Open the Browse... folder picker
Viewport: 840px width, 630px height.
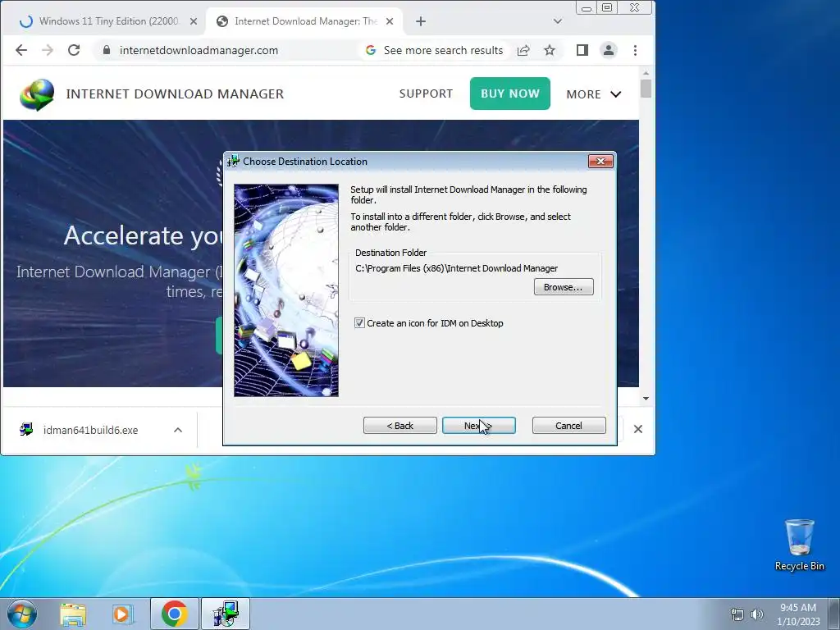(x=563, y=287)
